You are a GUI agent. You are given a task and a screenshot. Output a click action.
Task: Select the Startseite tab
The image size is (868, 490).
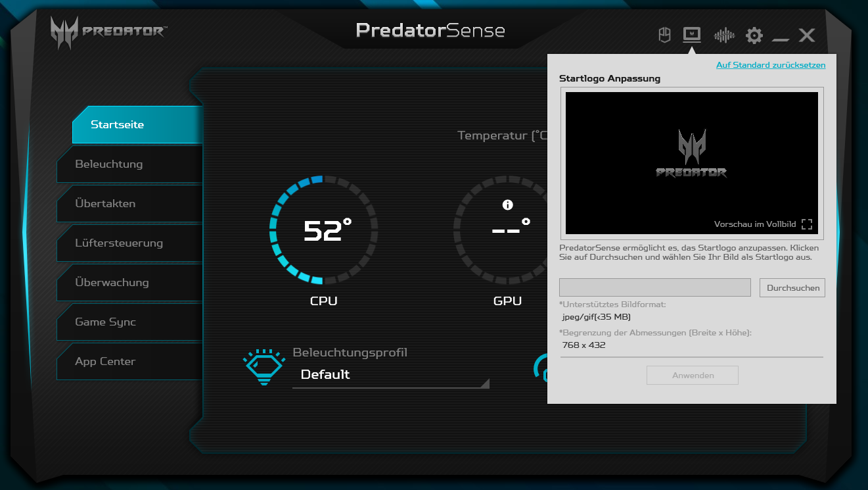tap(137, 125)
